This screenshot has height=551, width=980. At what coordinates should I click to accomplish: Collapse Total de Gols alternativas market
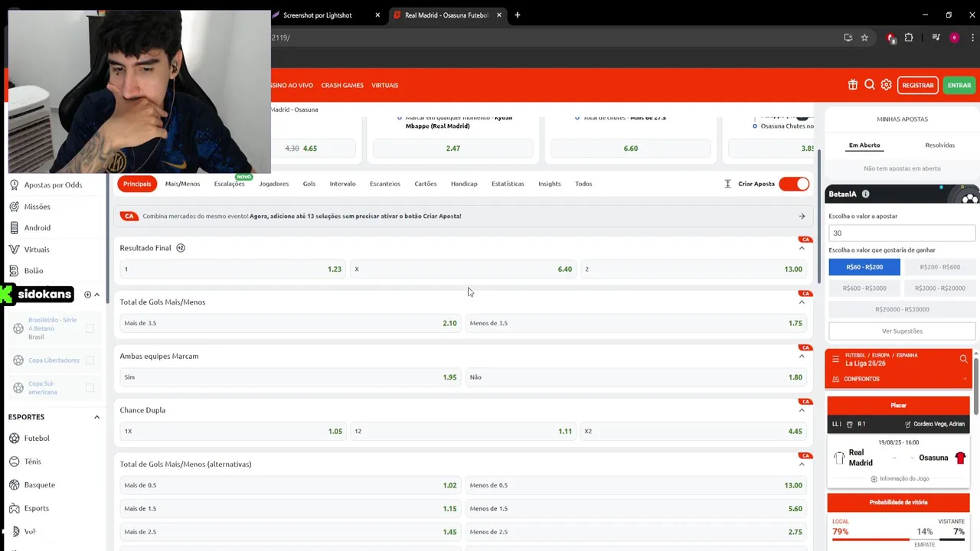pos(802,465)
